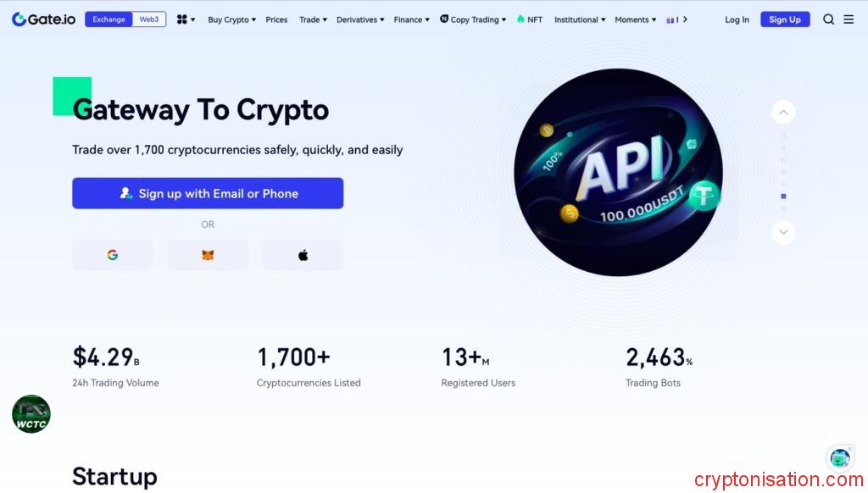Click Sign up with Email or Phone
The image size is (868, 493).
point(208,193)
